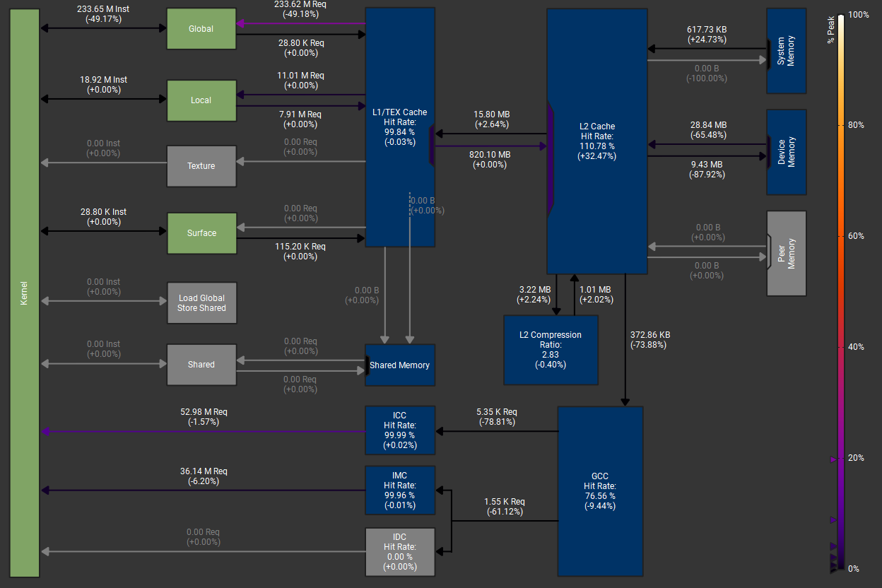This screenshot has width=882, height=588.
Task: Select the Surface memory node
Action: 201,233
